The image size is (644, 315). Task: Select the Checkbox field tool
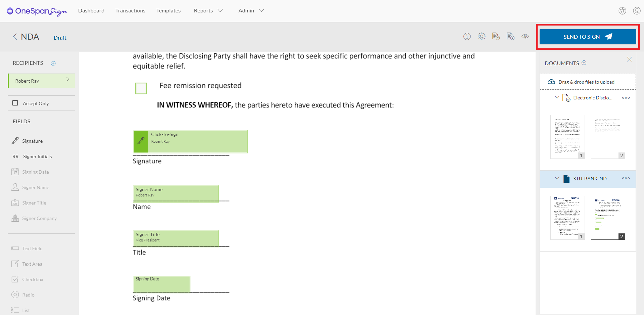point(33,279)
